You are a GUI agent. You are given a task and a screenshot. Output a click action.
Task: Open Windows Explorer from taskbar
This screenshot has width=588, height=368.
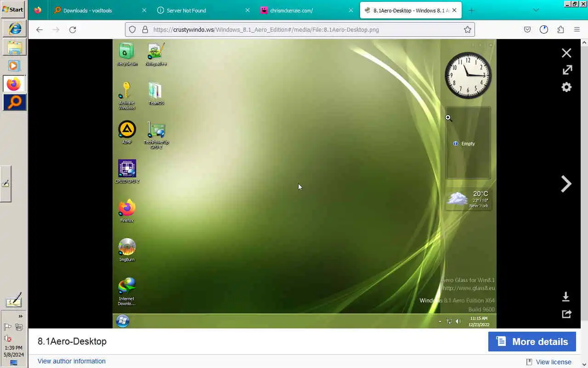[15, 47]
